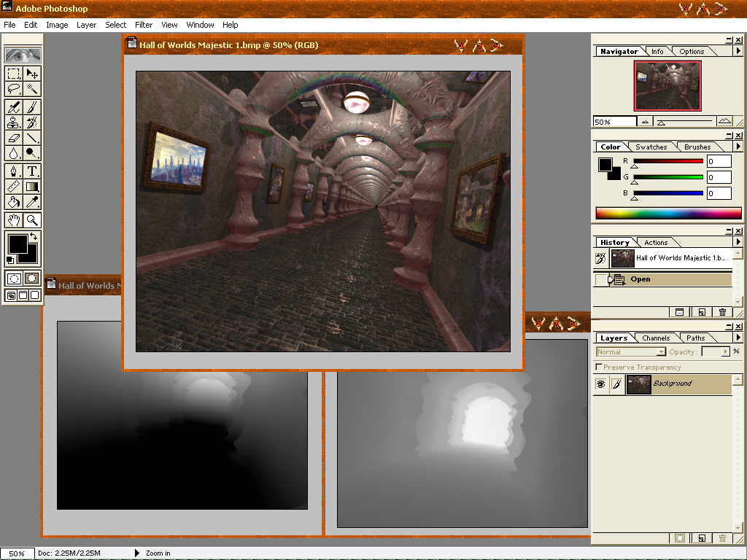Choose the Lasso tool
747x560 pixels.
(14, 89)
